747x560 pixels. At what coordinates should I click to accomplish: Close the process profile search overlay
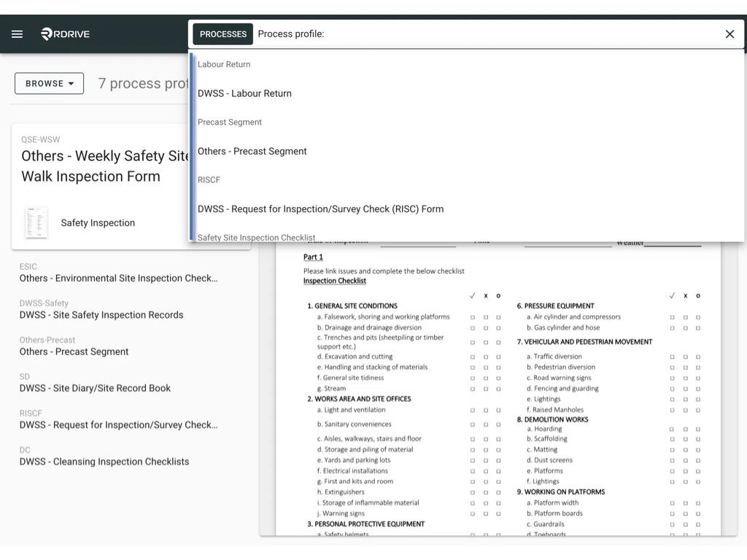729,34
